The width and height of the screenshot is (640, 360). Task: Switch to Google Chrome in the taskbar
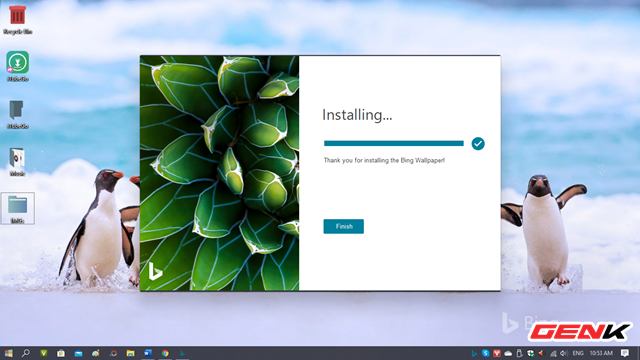coord(165,353)
